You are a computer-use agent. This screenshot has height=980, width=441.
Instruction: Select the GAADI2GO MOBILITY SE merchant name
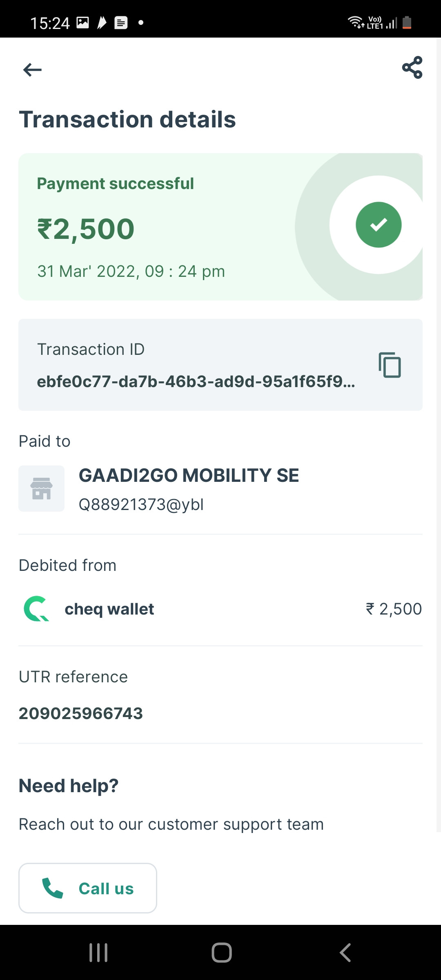coord(189,475)
